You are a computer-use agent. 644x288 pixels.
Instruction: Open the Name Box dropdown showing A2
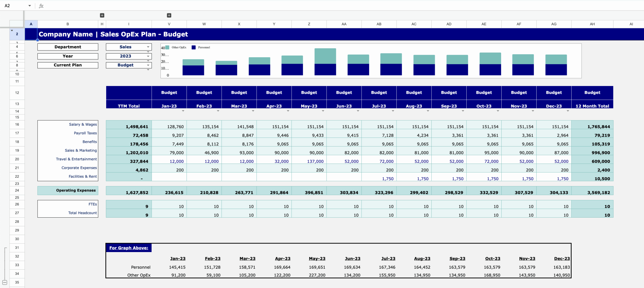click(x=30, y=6)
